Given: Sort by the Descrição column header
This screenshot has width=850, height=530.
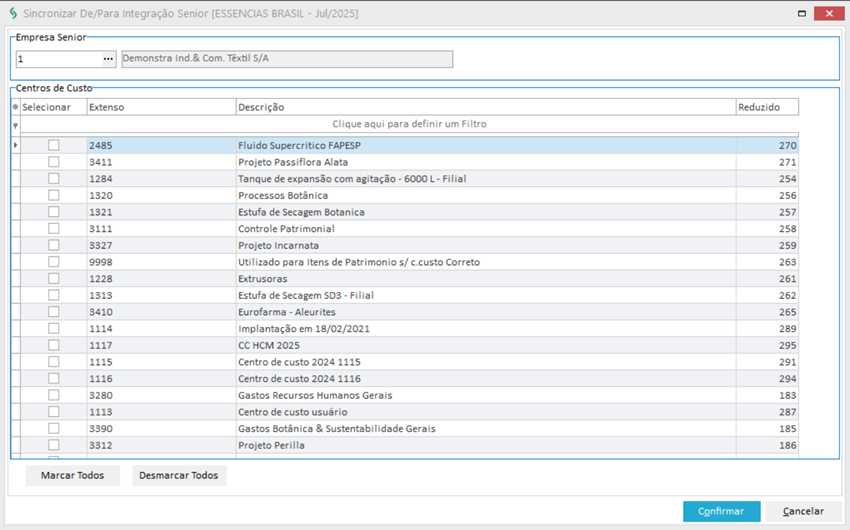Looking at the screenshot, I should pyautogui.click(x=486, y=107).
